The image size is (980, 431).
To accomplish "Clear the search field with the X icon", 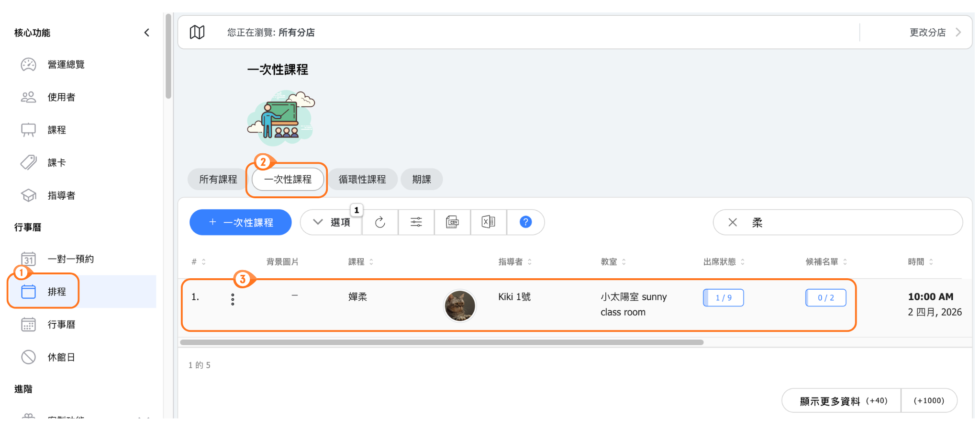I will pos(732,222).
